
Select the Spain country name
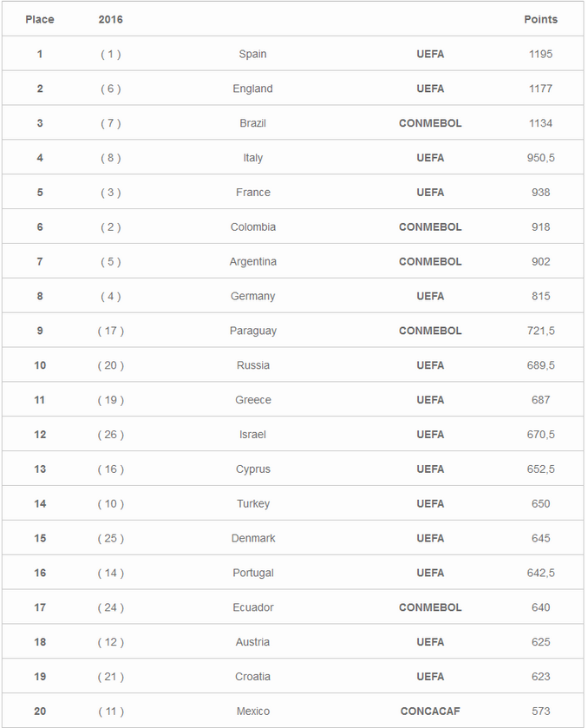pyautogui.click(x=252, y=54)
